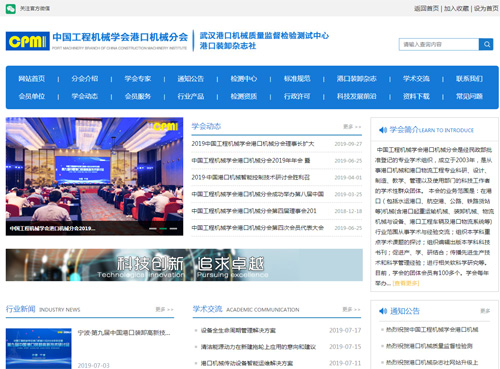The width and height of the screenshot is (500, 369).
Task: Select the first slideshow indicator dash
Action: click(153, 229)
